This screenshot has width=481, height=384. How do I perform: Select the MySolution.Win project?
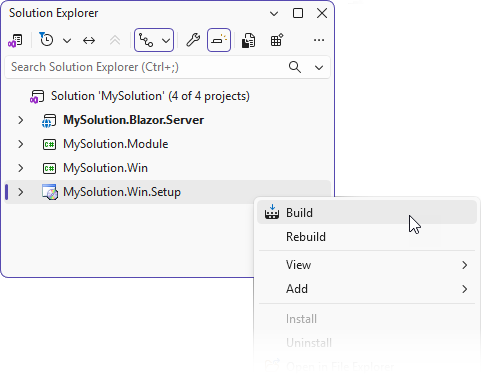point(105,168)
